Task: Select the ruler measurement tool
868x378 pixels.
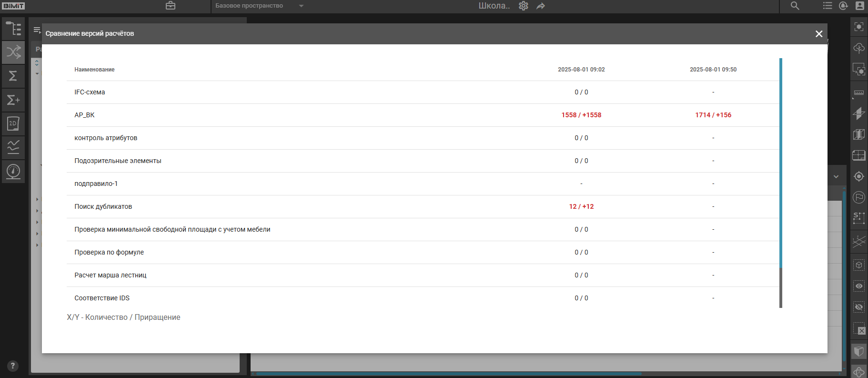Action: tap(858, 93)
